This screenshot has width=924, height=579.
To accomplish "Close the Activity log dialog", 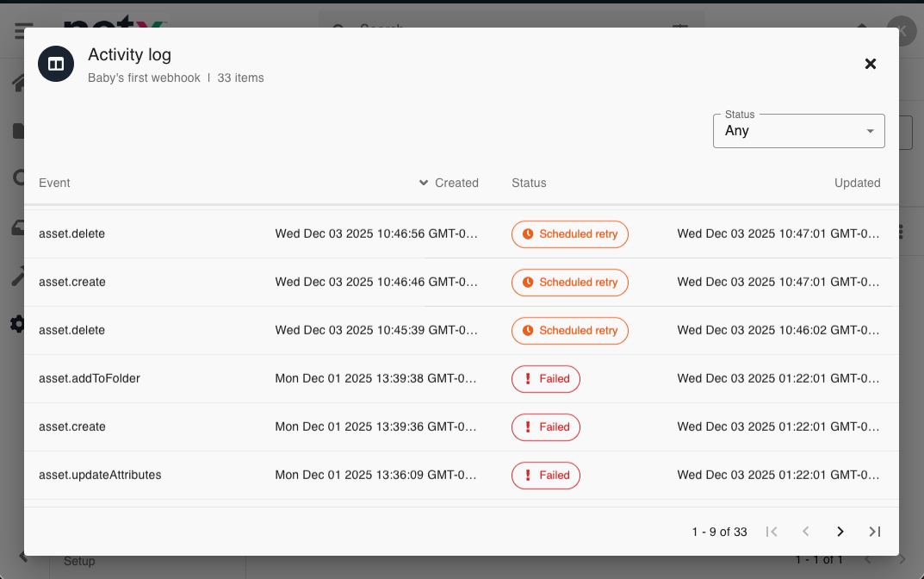I will pos(870,64).
